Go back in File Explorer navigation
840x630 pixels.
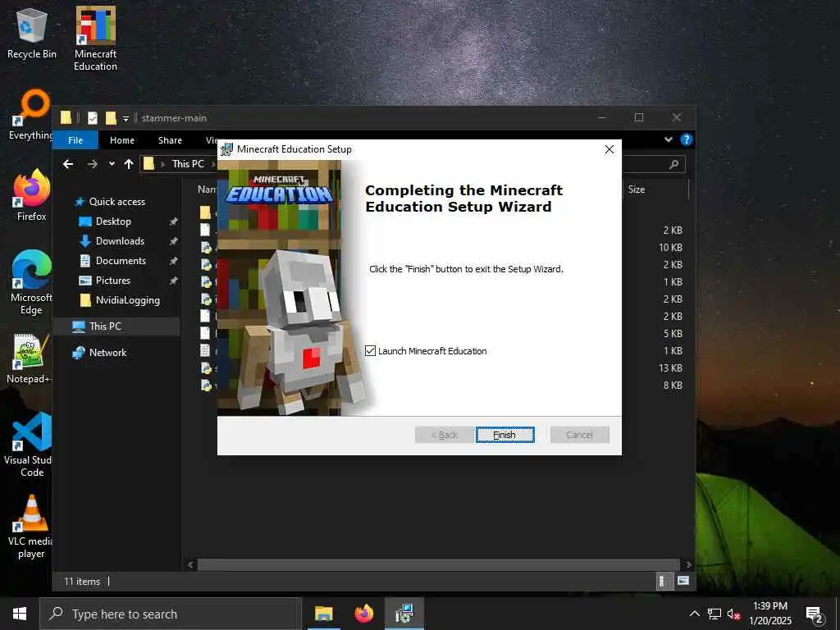click(x=68, y=164)
